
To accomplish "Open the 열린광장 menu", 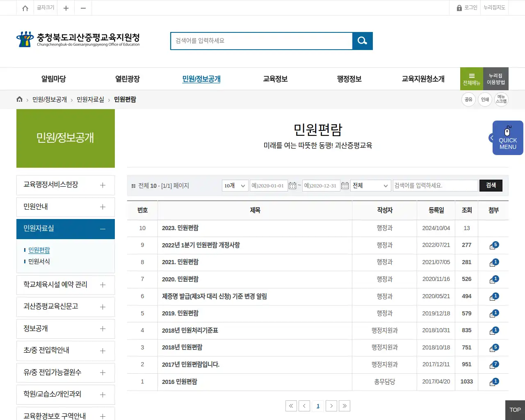I will click(128, 79).
